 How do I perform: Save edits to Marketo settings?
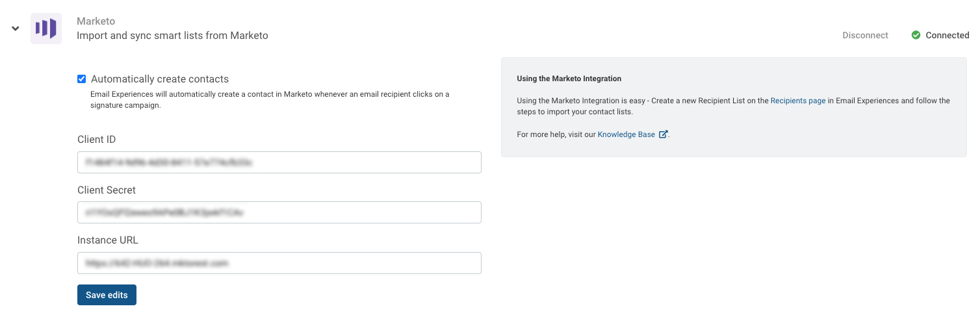[x=107, y=295]
